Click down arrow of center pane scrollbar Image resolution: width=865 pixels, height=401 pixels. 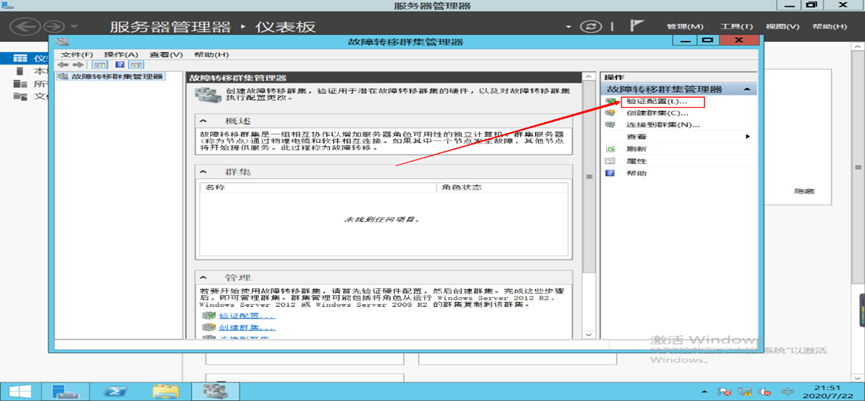[x=589, y=335]
